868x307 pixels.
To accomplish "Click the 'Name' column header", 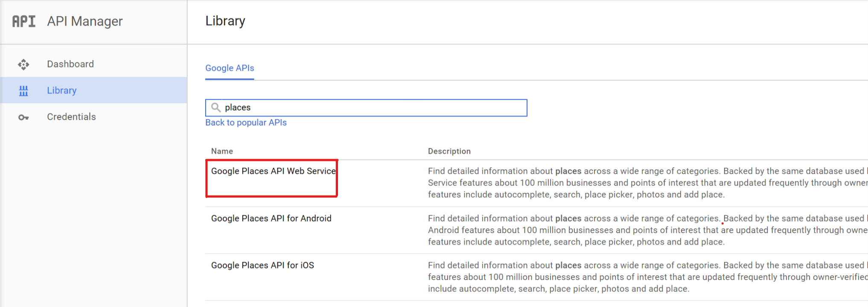I will click(222, 151).
